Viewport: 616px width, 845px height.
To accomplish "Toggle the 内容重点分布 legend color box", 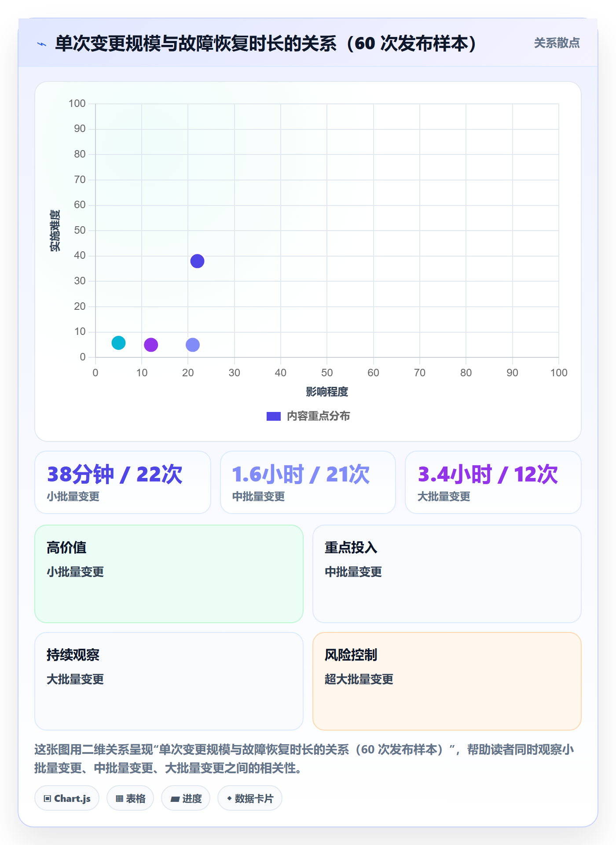I will (273, 416).
